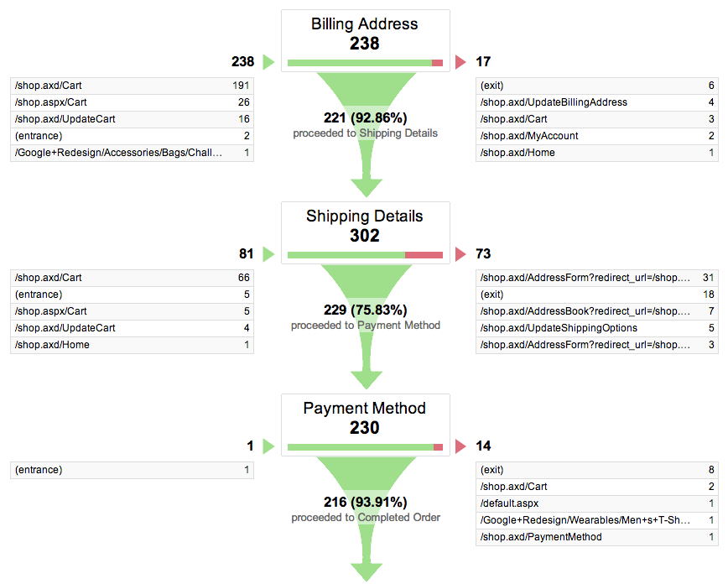The height and width of the screenshot is (584, 728).
Task: Click the red exit arrow beside Payment Method
Action: (x=460, y=446)
